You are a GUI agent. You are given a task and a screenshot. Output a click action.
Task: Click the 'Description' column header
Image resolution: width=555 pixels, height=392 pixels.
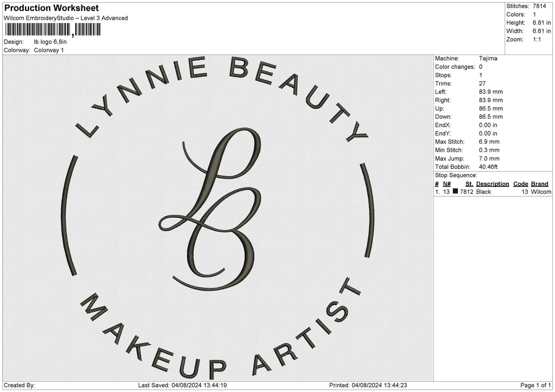[493, 184]
